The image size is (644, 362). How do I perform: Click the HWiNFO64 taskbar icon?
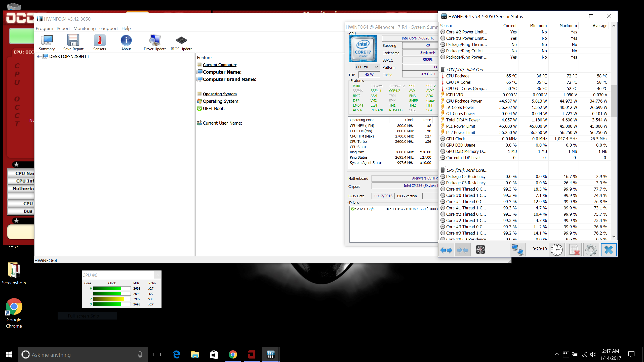(271, 354)
